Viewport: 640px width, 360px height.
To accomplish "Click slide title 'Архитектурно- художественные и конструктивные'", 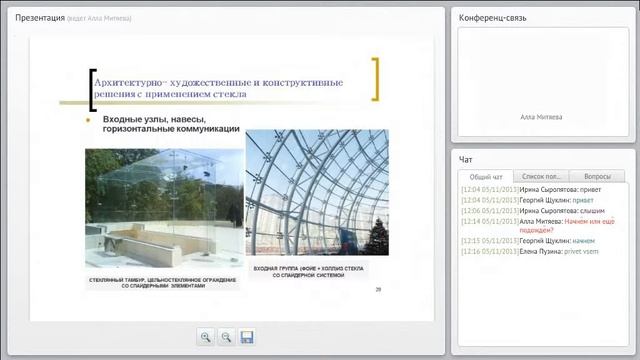I will click(218, 82).
